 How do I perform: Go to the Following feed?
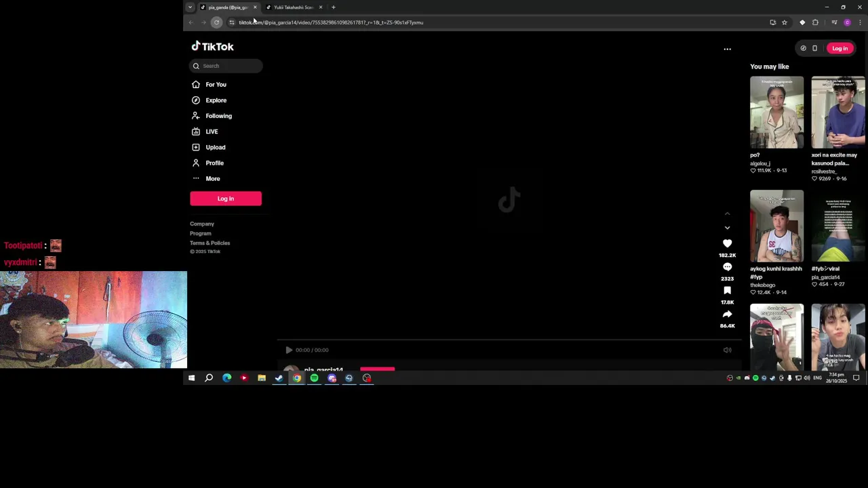(218, 116)
